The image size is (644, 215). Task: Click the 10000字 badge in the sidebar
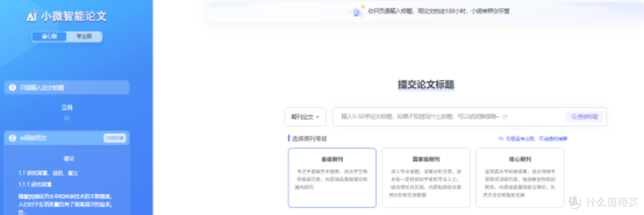pos(114,138)
